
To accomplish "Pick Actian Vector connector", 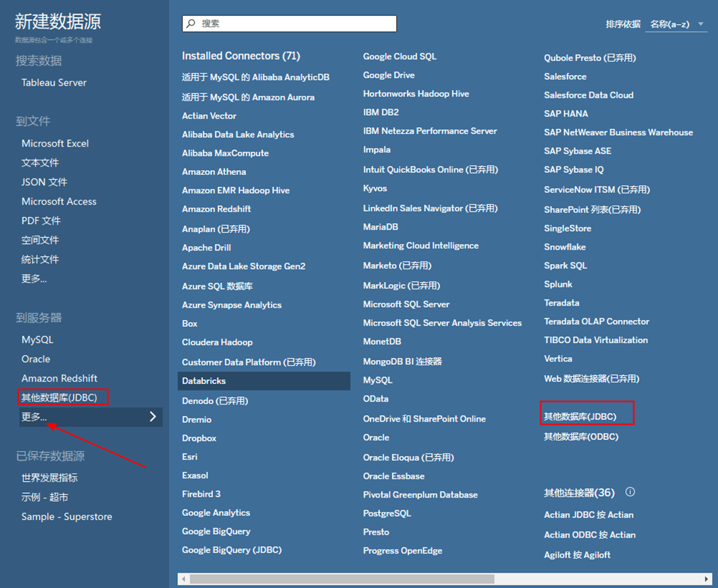I will tap(209, 116).
